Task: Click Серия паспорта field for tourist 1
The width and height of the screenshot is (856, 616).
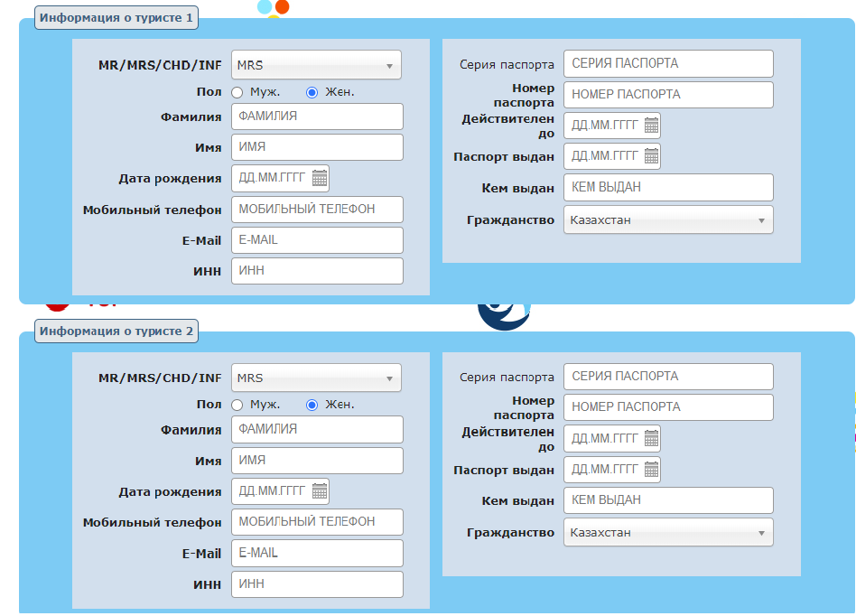Action: [668, 63]
